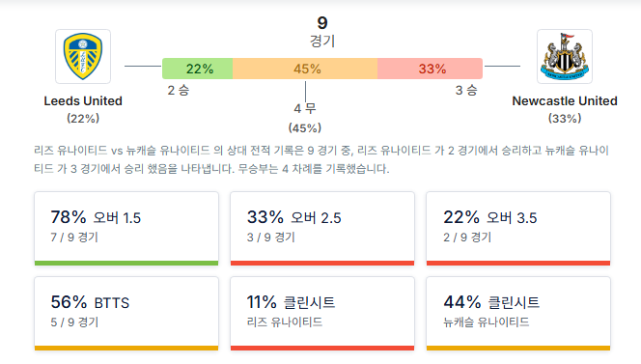641x364 pixels.
Task: Click the Leeds United crest logo
Action: point(83,56)
